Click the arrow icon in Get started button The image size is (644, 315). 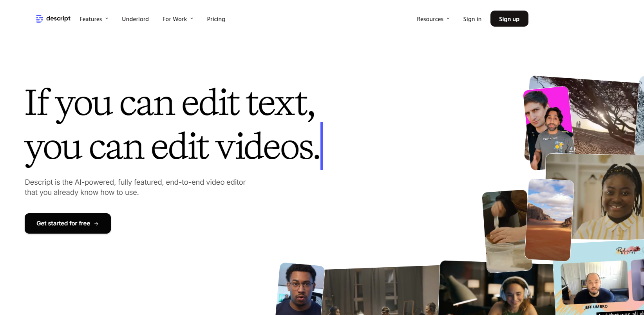[96, 223]
